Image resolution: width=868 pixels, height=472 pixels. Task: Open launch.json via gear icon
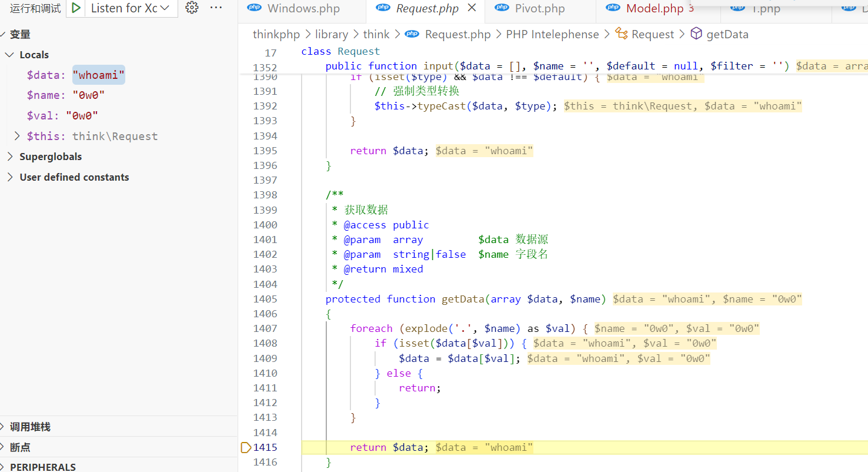tap(192, 8)
